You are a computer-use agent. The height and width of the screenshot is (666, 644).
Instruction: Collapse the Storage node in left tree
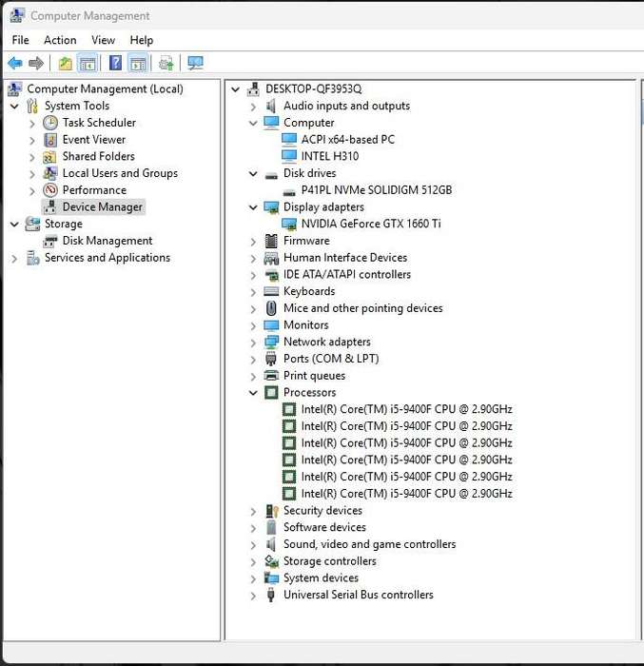click(x=14, y=225)
